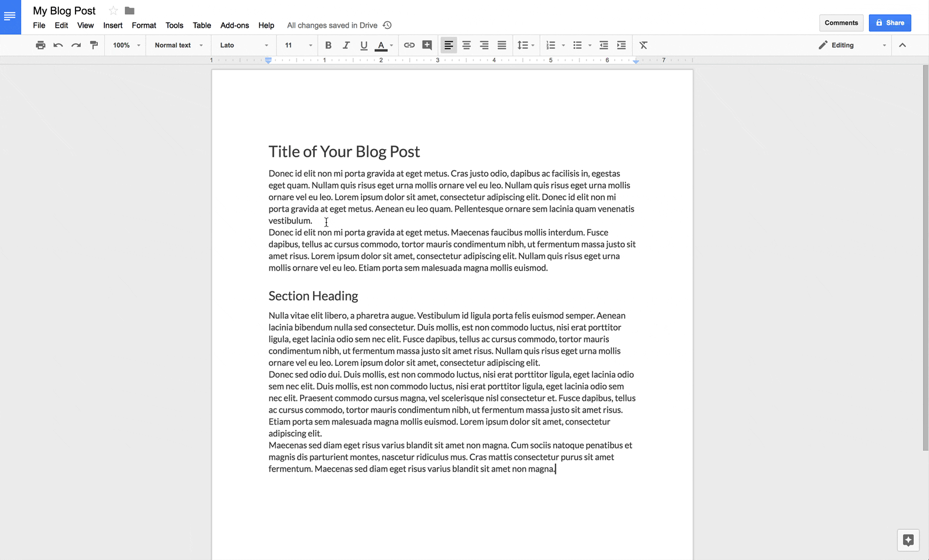This screenshot has width=929, height=560.
Task: Click the Insert comment icon
Action: 427,45
